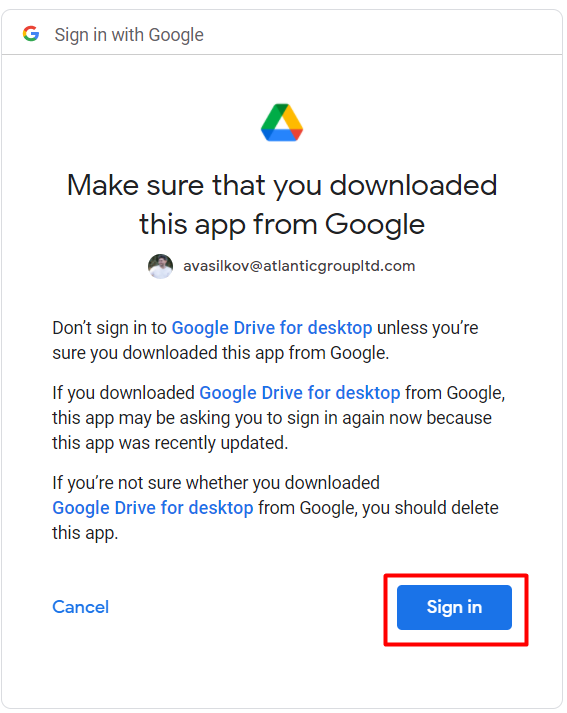Click the final line "this app."
Image resolution: width=567 pixels, height=713 pixels.
[85, 533]
